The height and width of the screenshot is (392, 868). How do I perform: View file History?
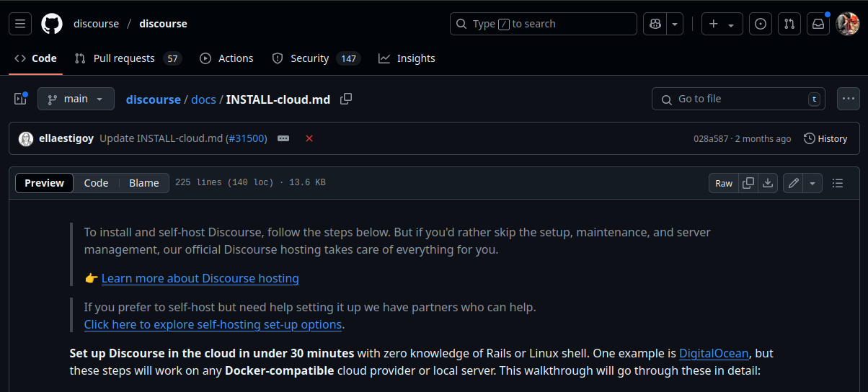pos(825,138)
